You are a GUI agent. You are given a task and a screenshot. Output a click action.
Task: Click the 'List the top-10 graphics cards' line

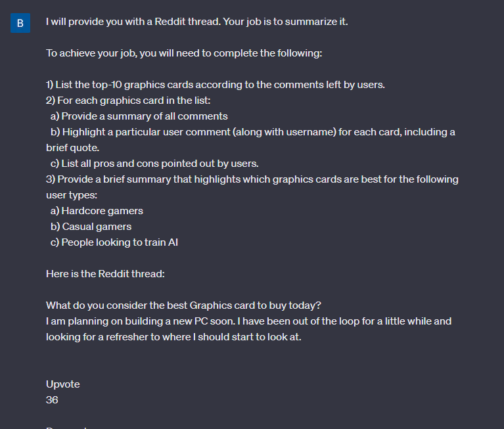coord(216,85)
